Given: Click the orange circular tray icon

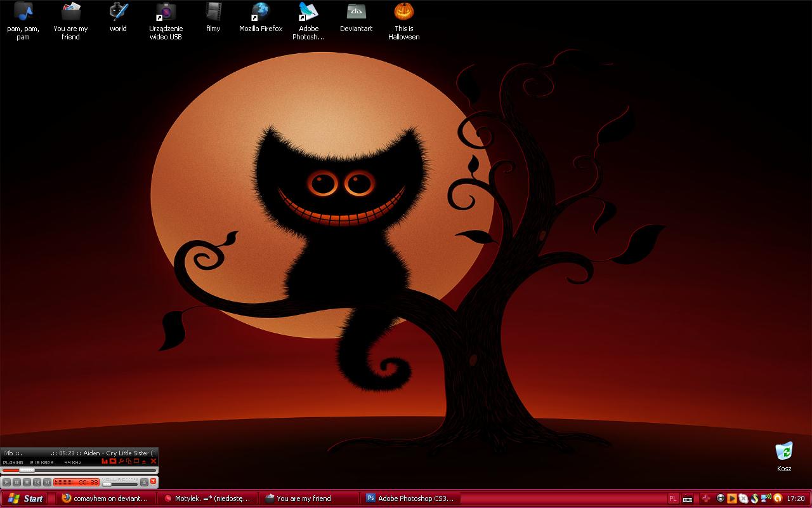Looking at the screenshot, I should point(778,498).
